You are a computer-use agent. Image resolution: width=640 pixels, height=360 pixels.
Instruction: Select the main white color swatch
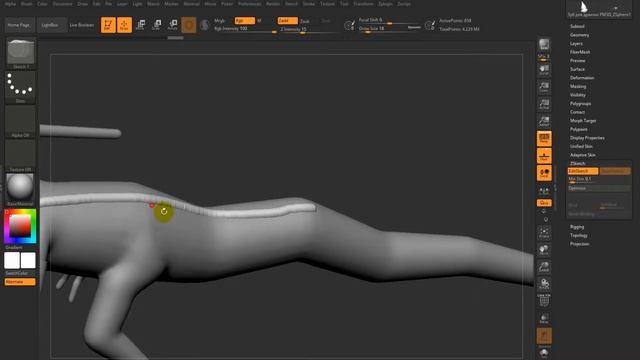pos(12,260)
